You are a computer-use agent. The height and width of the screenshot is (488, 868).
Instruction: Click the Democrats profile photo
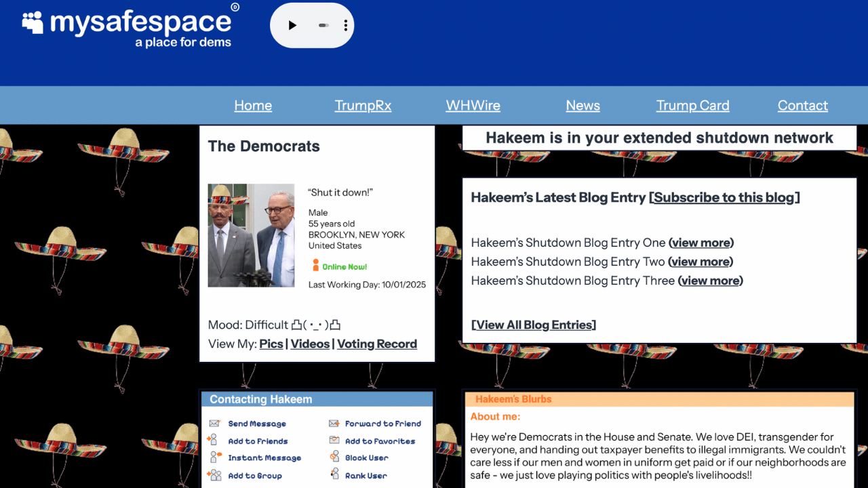(x=251, y=235)
